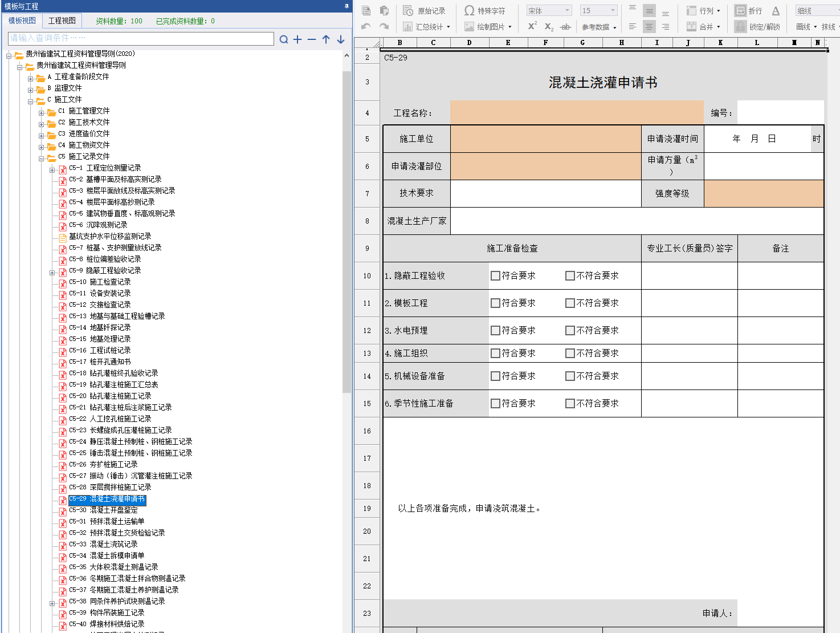This screenshot has height=633, width=840.
Task: Click the orange 施工单位 value cell
Action: [546, 139]
